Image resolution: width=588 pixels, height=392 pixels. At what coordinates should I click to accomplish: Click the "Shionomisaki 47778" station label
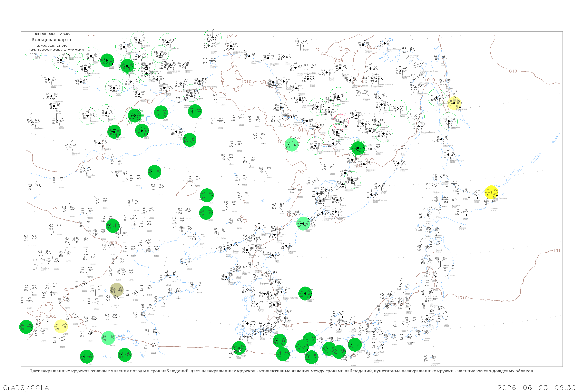click(x=379, y=362)
